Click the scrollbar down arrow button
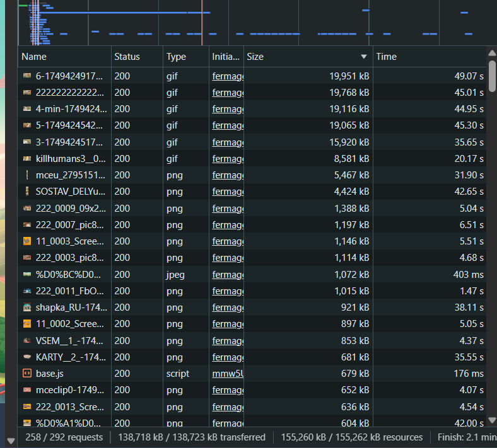The image size is (497, 448). [492, 421]
